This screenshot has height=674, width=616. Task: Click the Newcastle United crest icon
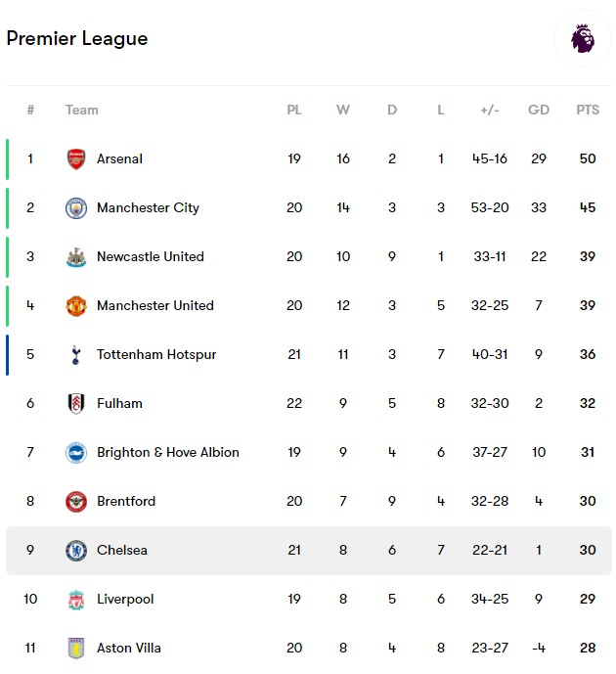76,257
